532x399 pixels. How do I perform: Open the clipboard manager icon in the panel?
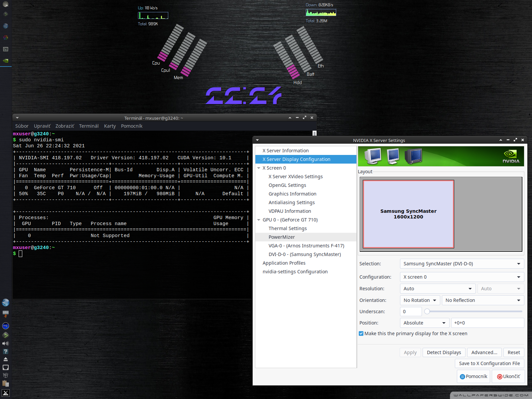6,383
